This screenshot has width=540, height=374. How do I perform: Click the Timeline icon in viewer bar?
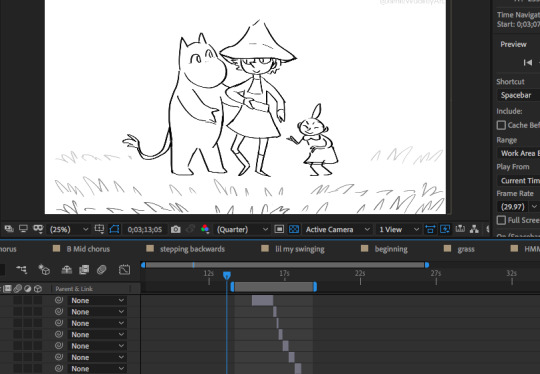(x=460, y=229)
